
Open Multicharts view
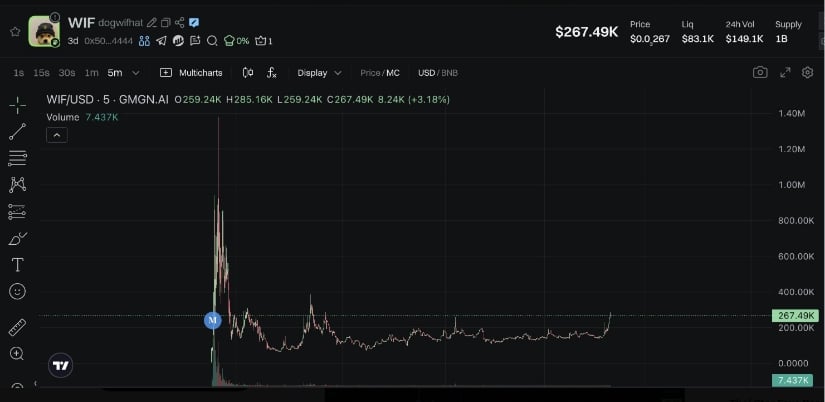tap(192, 73)
